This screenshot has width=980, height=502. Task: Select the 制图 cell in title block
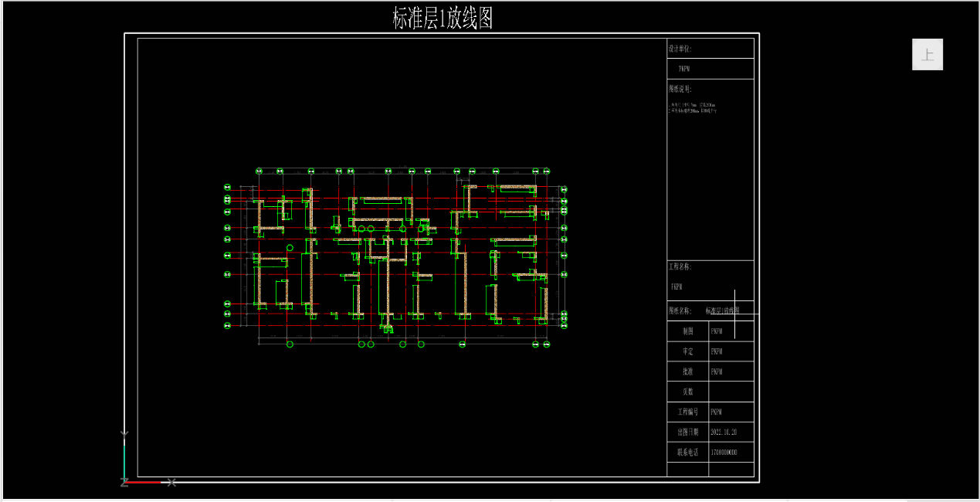[x=687, y=331]
